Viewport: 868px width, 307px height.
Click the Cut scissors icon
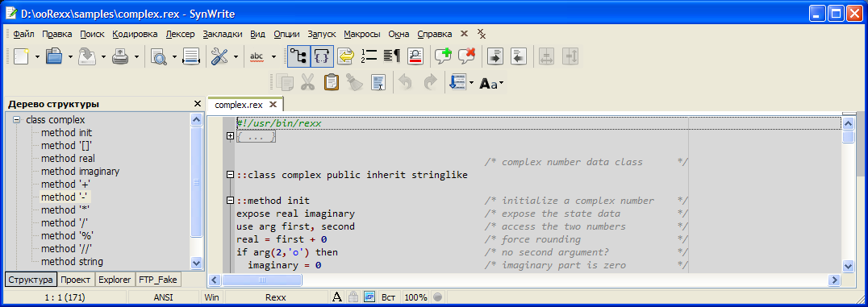[x=308, y=83]
